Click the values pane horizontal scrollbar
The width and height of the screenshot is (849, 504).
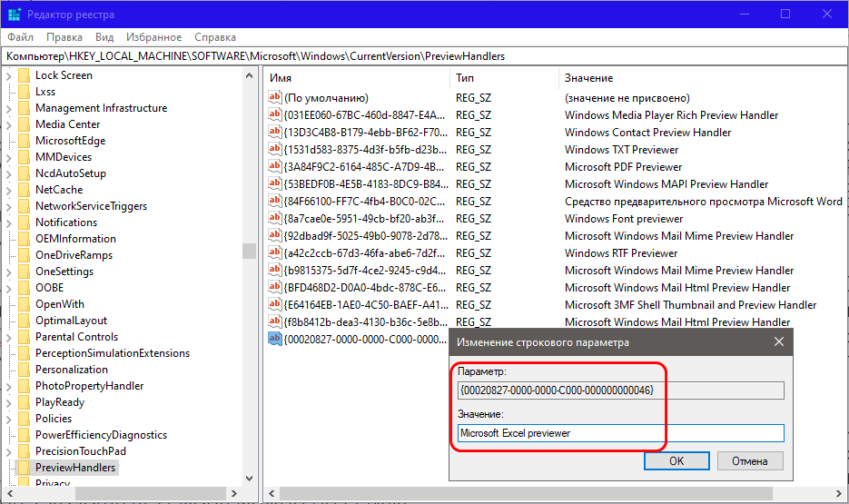click(x=526, y=493)
